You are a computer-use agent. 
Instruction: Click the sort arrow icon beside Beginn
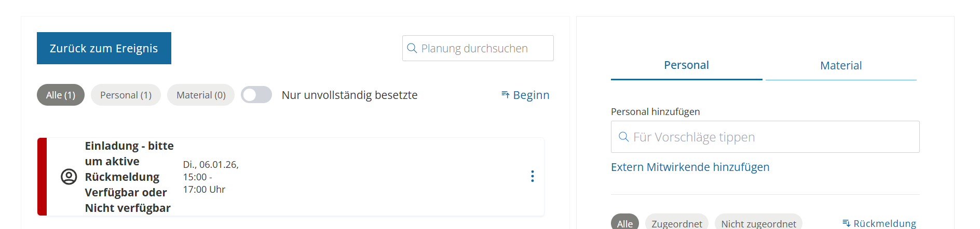[505, 94]
